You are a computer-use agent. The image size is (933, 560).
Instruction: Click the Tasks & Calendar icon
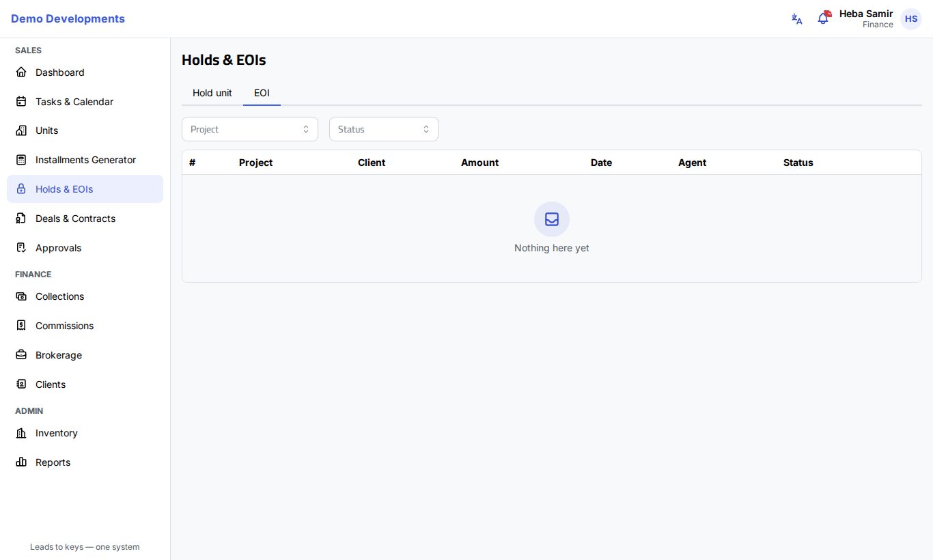coord(21,102)
